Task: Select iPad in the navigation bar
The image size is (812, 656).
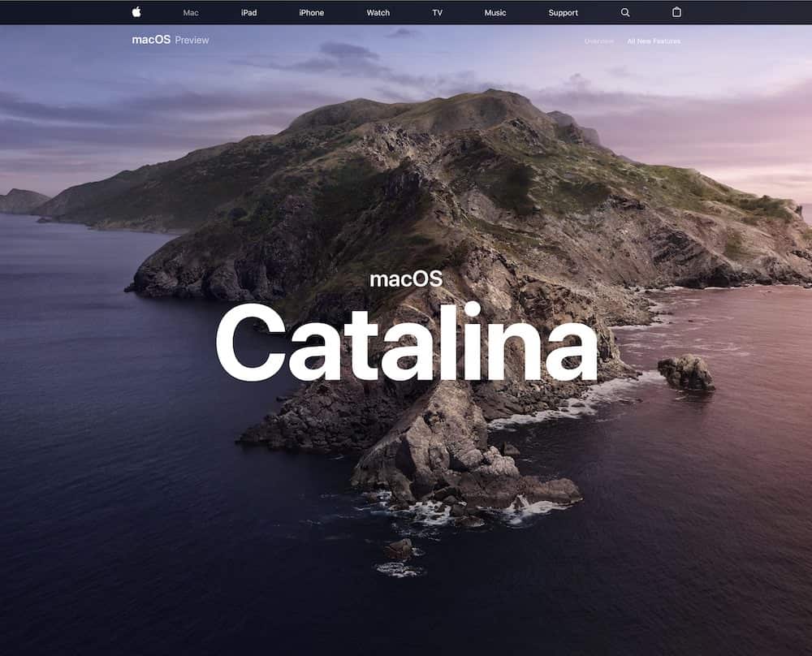Action: 249,13
